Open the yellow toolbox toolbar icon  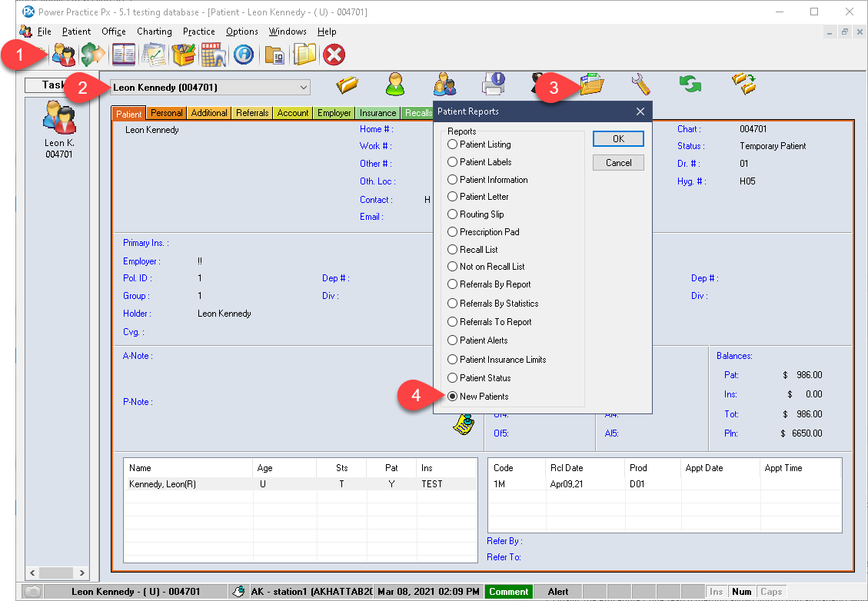coord(184,55)
